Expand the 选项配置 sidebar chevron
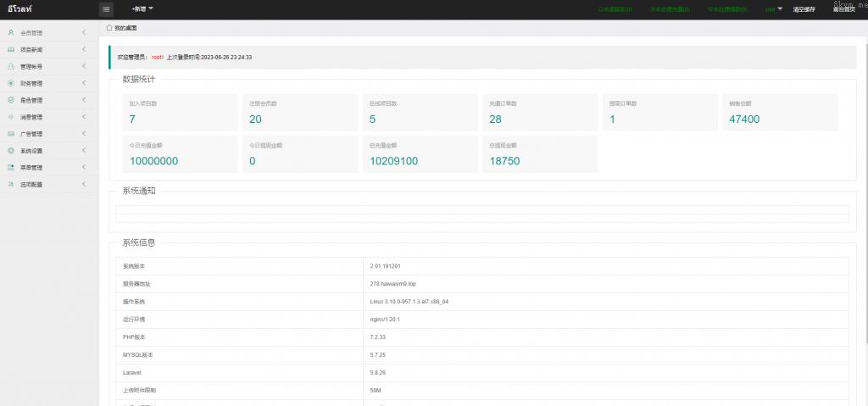The height and width of the screenshot is (406, 868). pyautogui.click(x=84, y=184)
